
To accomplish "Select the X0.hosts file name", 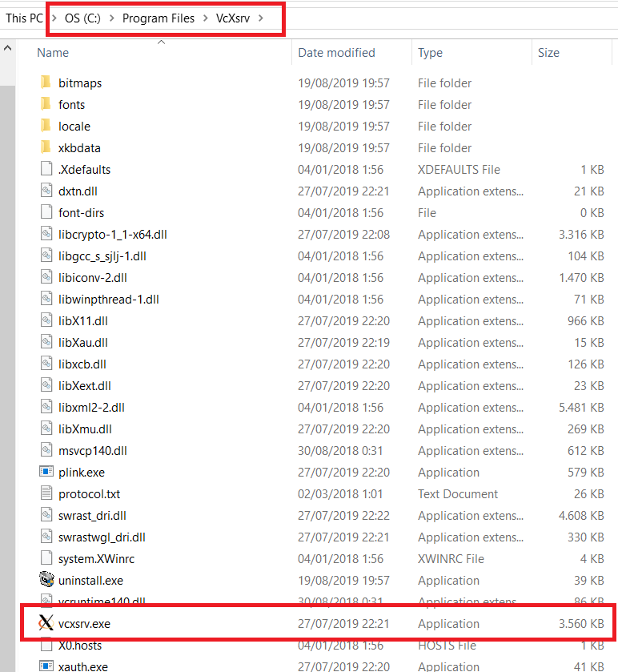I will [x=80, y=645].
